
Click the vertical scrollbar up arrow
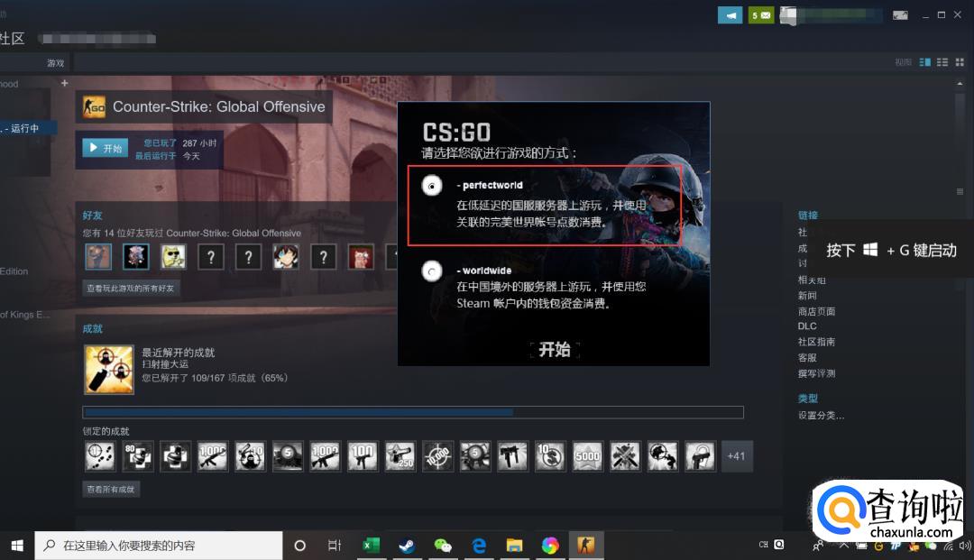coord(960,83)
